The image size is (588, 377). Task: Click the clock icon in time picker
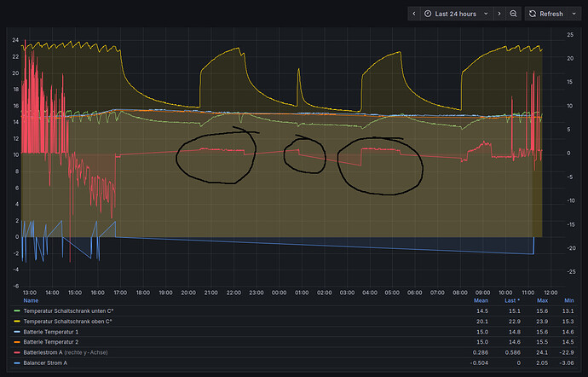click(428, 14)
